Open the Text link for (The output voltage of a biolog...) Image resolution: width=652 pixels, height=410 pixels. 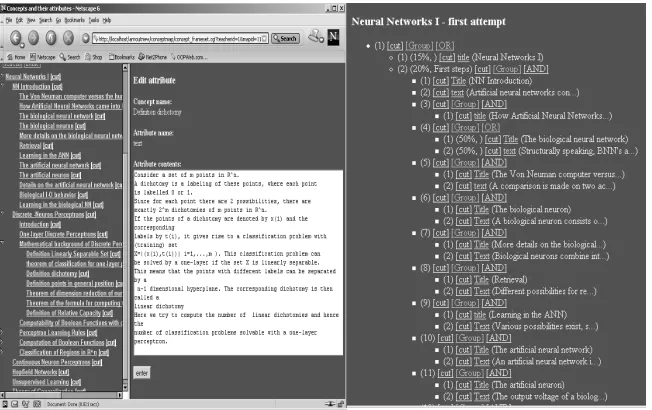[482, 397]
